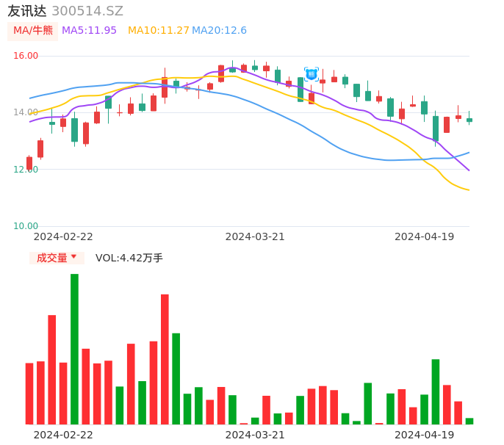504x445 pixels.
Task: Open the 成交量 indicator dropdown
Action: point(57,258)
